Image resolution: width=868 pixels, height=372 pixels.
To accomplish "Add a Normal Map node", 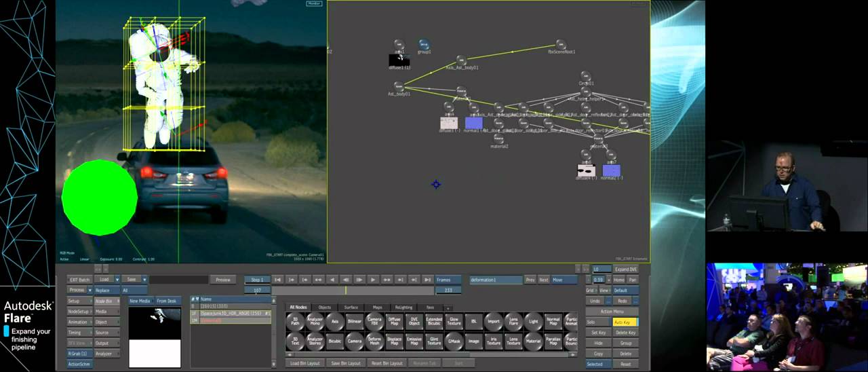I will [x=553, y=322].
